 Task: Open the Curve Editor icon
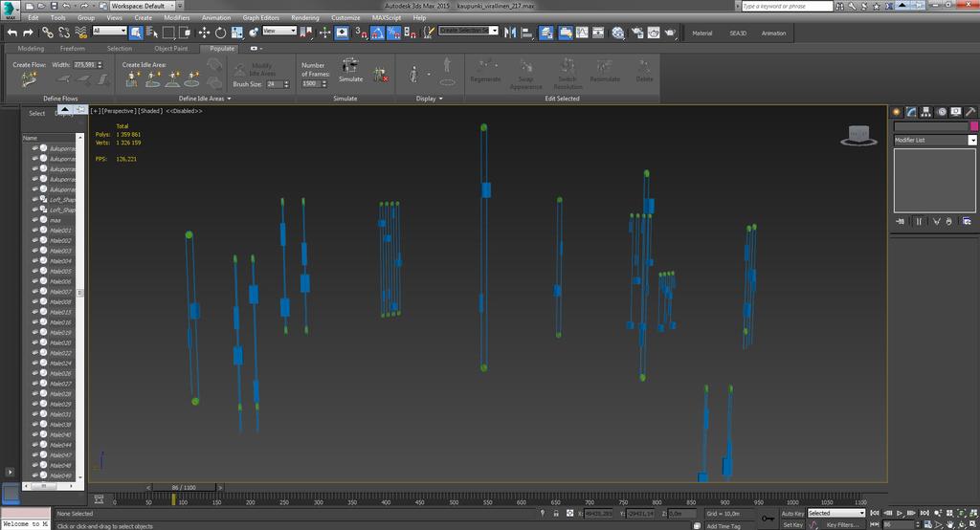click(x=582, y=33)
